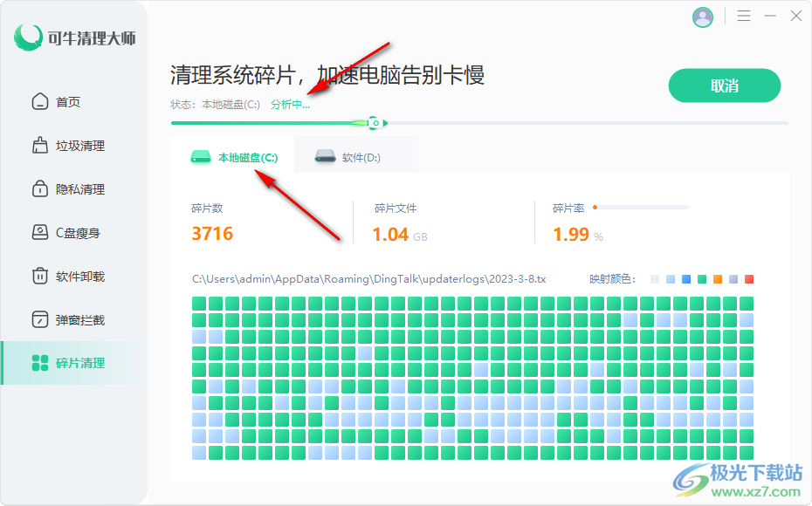Select the green color legend swatch
This screenshot has width=812, height=506.
pyautogui.click(x=702, y=279)
